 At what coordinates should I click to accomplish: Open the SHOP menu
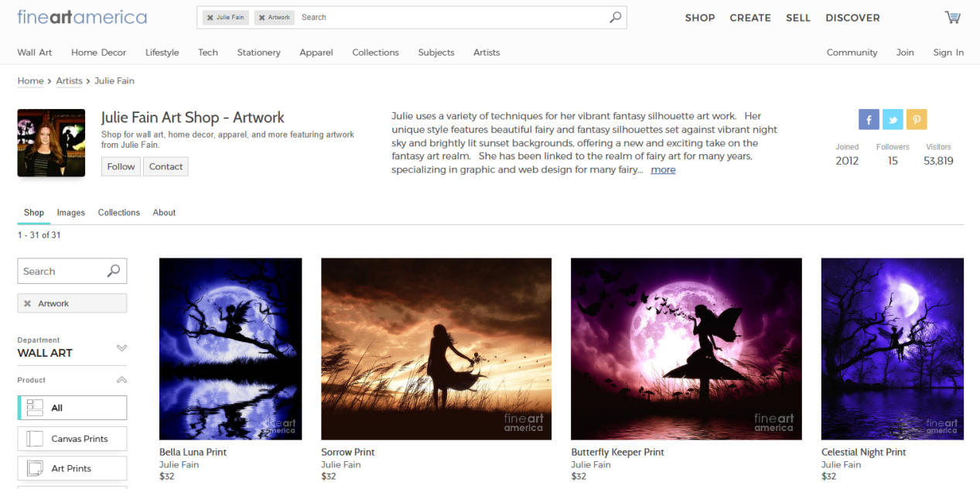point(699,18)
